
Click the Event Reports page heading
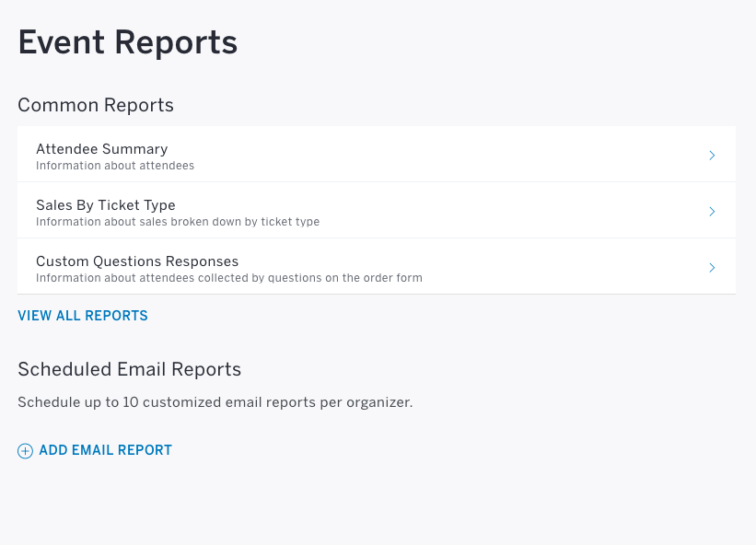click(x=128, y=42)
